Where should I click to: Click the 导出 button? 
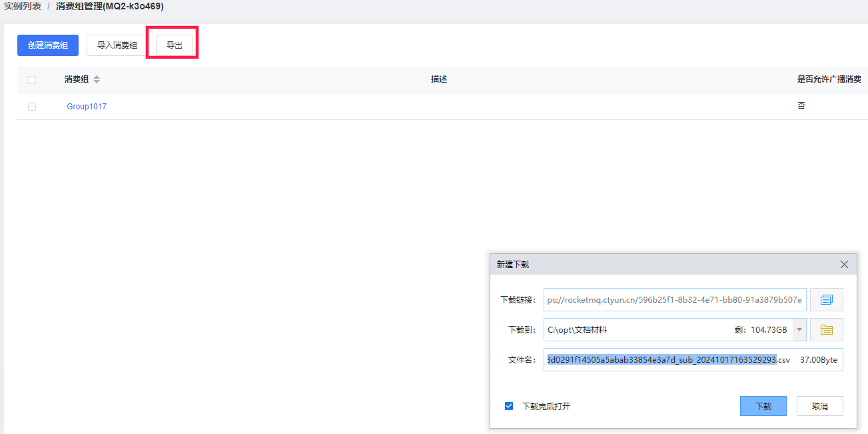click(x=175, y=45)
